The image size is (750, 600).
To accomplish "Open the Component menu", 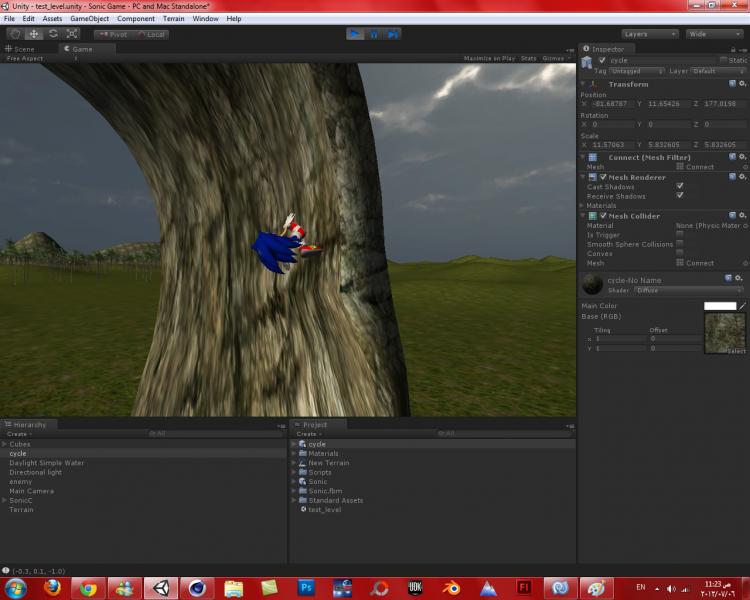I will click(136, 19).
